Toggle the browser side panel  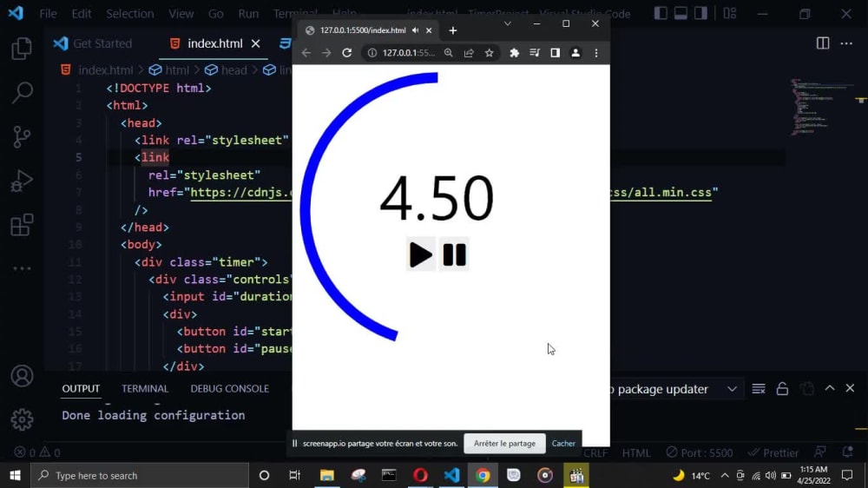coord(556,53)
